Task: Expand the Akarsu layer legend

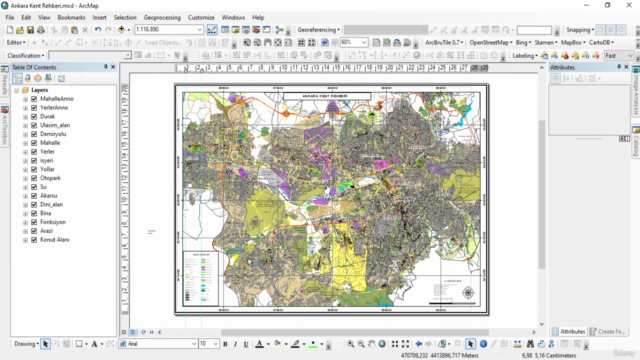Action: [x=25, y=196]
